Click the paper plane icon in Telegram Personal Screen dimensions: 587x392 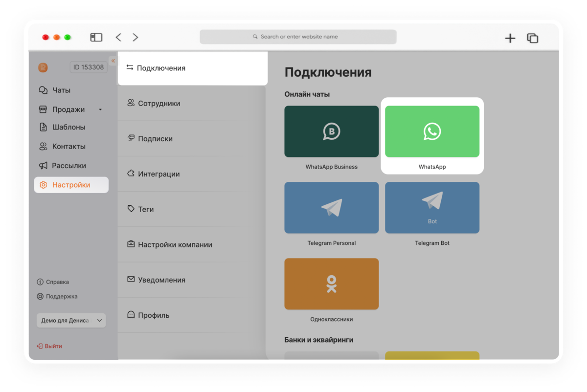(332, 207)
